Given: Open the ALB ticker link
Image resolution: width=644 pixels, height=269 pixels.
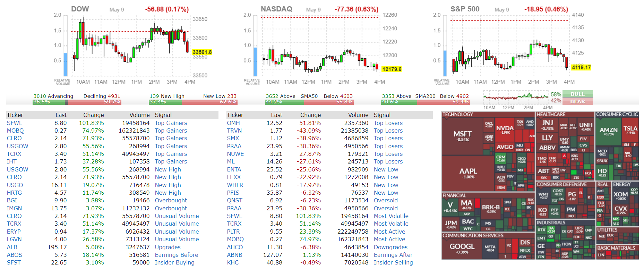Looking at the screenshot, I should [x=12, y=247].
